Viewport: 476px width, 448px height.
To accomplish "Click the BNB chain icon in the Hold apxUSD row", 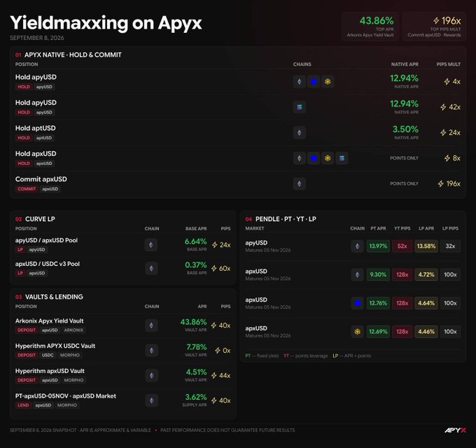I will point(328,158).
